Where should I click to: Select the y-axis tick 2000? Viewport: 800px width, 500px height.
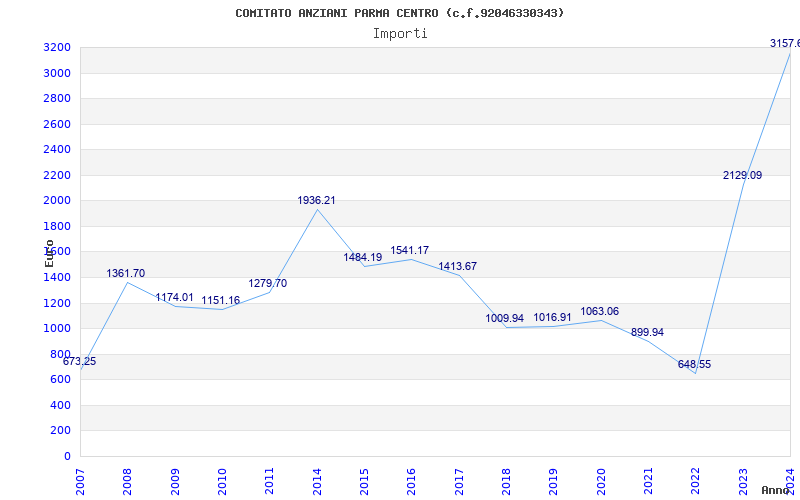tap(57, 201)
